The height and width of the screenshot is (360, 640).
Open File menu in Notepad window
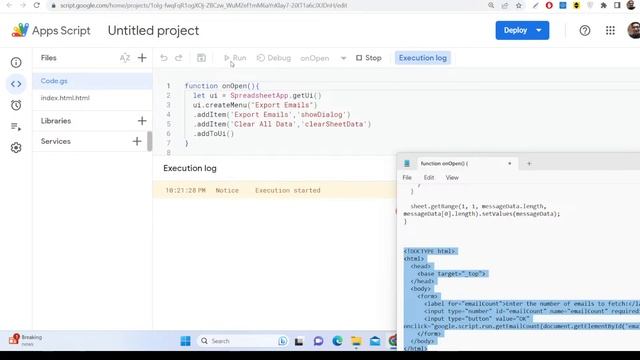pyautogui.click(x=407, y=178)
